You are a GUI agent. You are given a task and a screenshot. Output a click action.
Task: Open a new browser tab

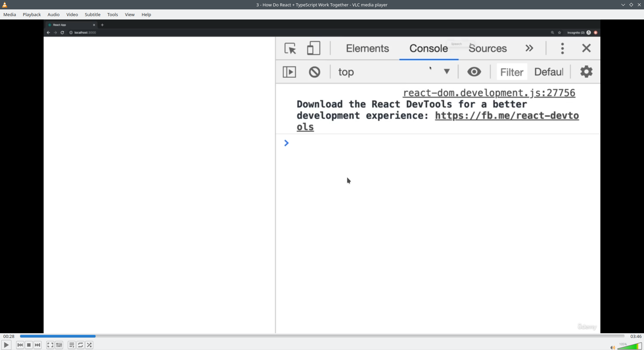click(x=102, y=25)
